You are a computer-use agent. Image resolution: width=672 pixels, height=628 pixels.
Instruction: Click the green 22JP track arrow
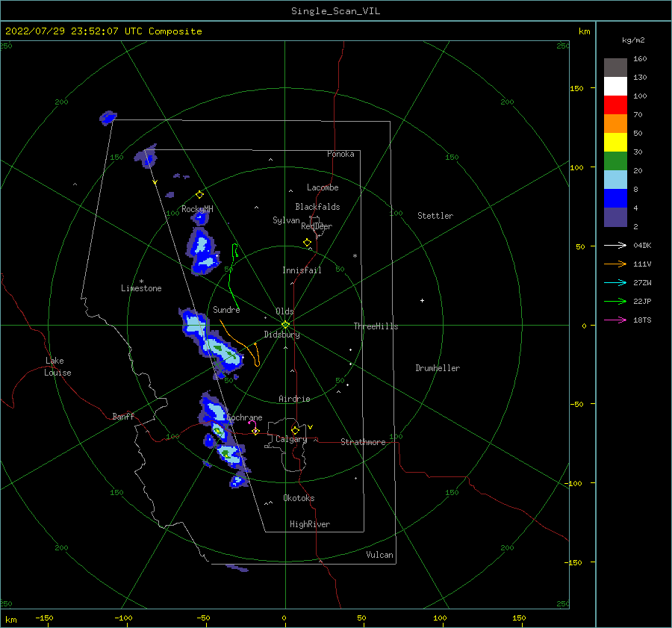click(615, 302)
